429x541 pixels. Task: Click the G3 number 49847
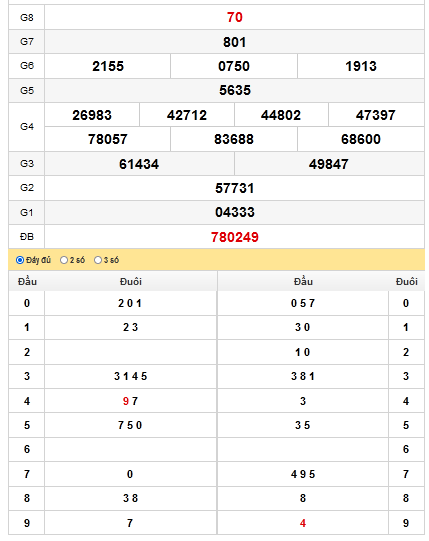(x=329, y=164)
